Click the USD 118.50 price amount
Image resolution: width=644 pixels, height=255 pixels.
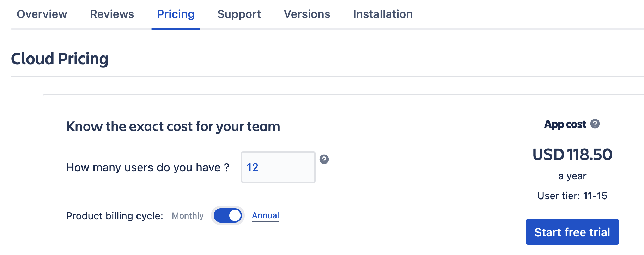tap(572, 155)
